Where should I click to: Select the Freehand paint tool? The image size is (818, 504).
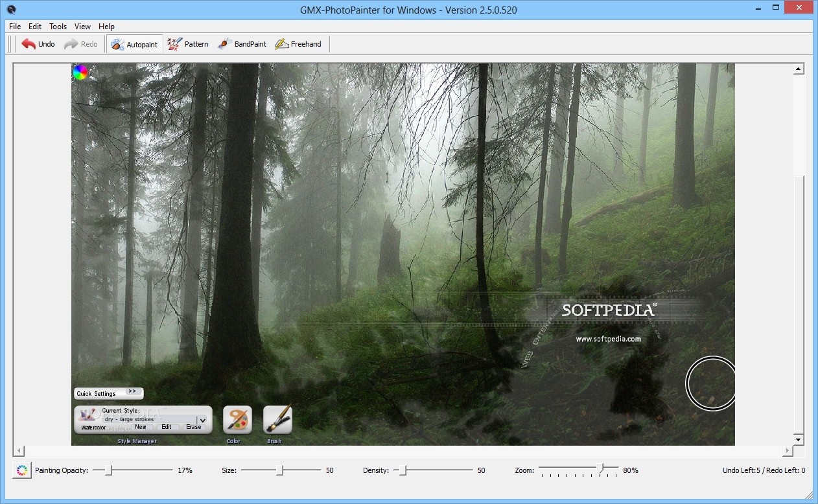pos(298,44)
